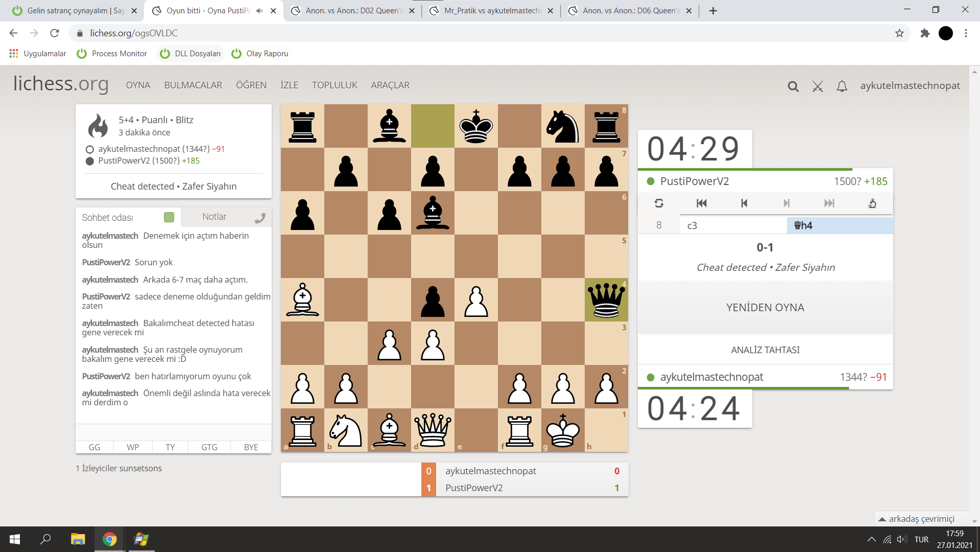Click the black bishop on d6
The height and width of the screenshot is (552, 980).
433,213
